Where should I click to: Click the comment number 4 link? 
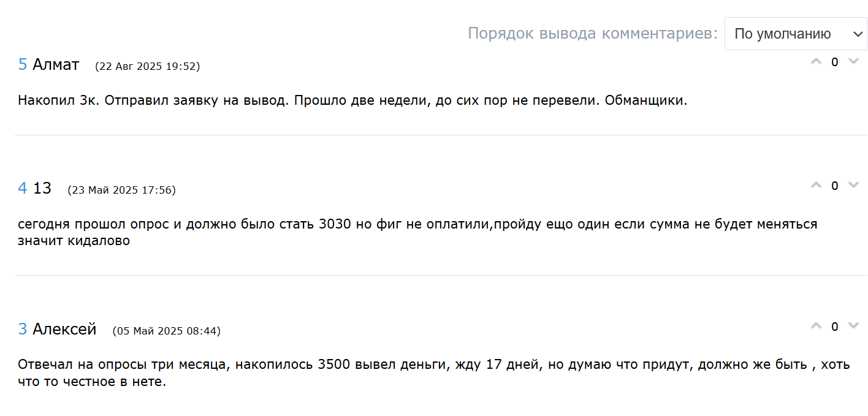pyautogui.click(x=23, y=188)
